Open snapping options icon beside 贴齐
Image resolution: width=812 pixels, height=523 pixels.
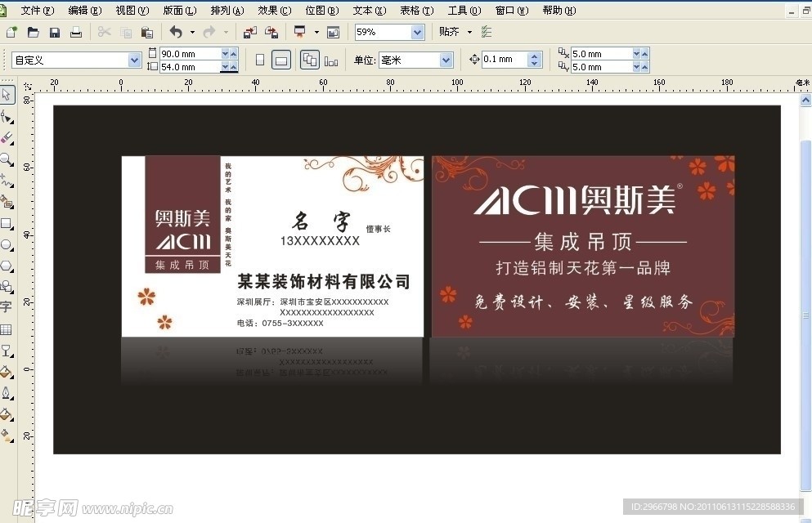pyautogui.click(x=487, y=32)
